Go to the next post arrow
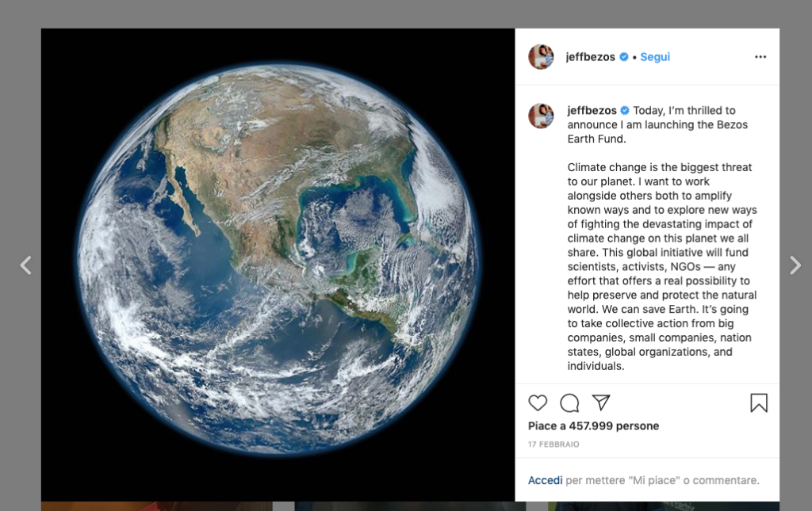This screenshot has height=511, width=812. point(795,265)
